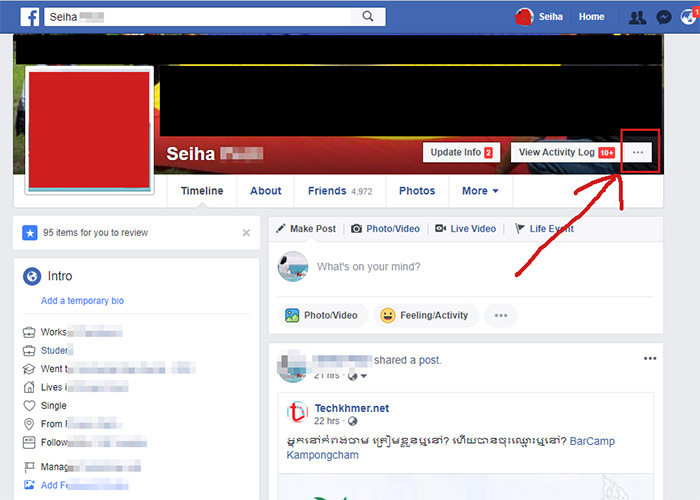Viewport: 700px width, 500px height.
Task: Open the About tab
Action: click(266, 191)
